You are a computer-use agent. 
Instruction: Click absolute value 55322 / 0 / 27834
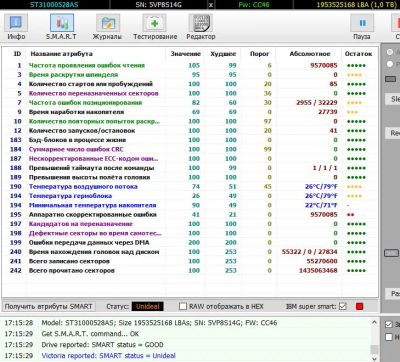[310, 252]
